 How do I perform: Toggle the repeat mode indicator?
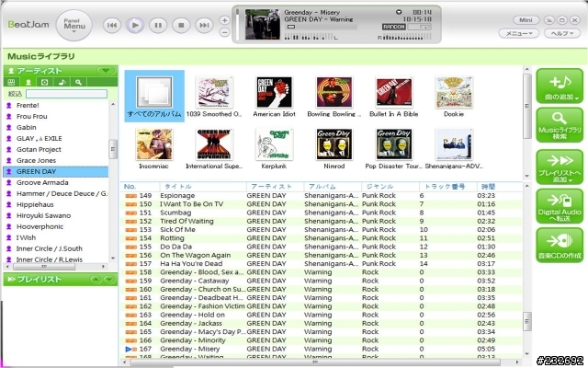[419, 27]
